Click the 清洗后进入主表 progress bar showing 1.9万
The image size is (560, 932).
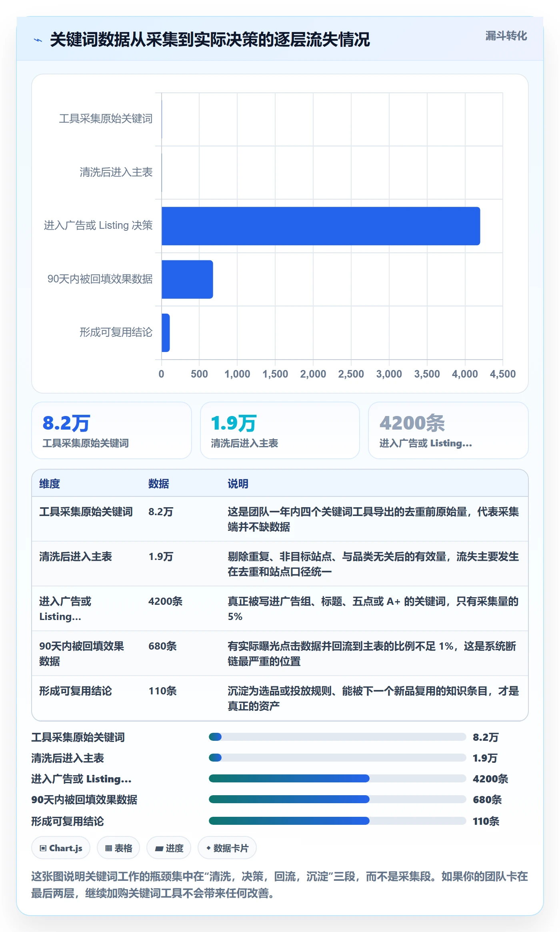click(x=337, y=758)
